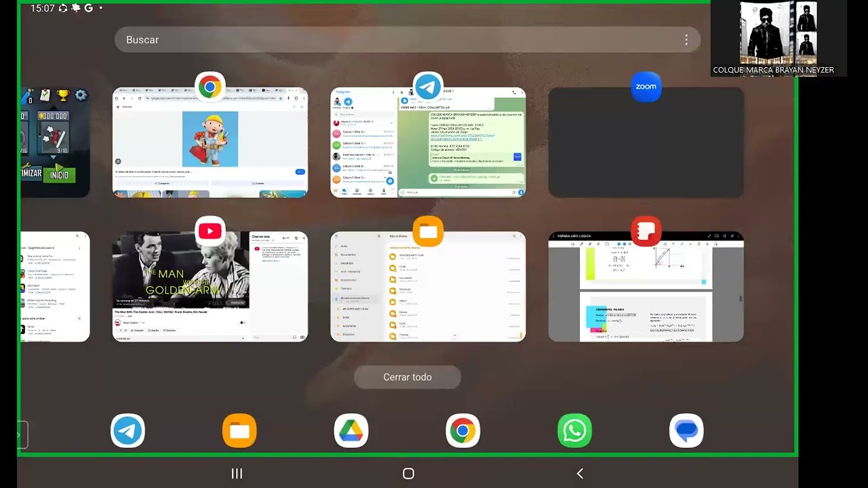
Task: Tap My Files icon above file manager card
Action: [428, 232]
